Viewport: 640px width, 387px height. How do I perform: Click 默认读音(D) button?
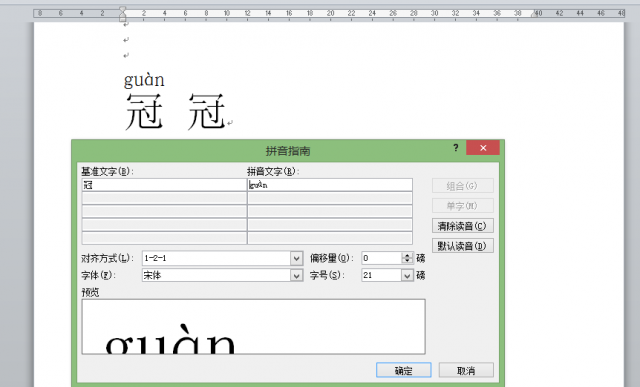click(x=462, y=246)
